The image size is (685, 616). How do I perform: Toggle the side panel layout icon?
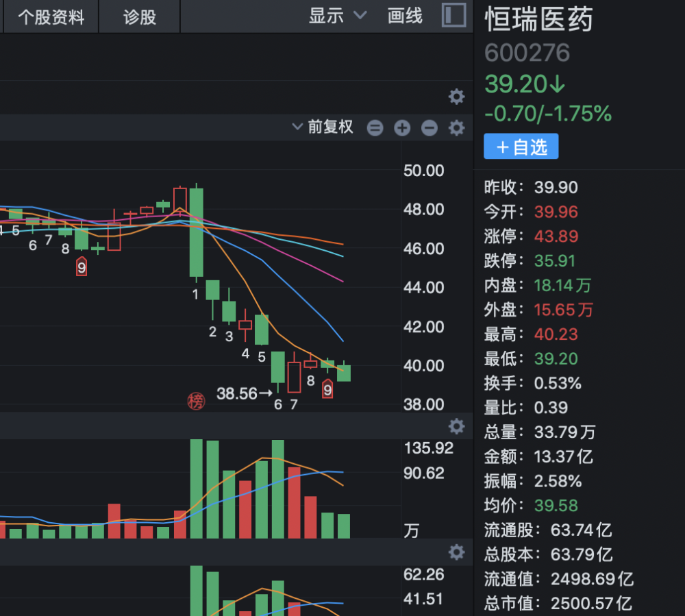(x=453, y=16)
